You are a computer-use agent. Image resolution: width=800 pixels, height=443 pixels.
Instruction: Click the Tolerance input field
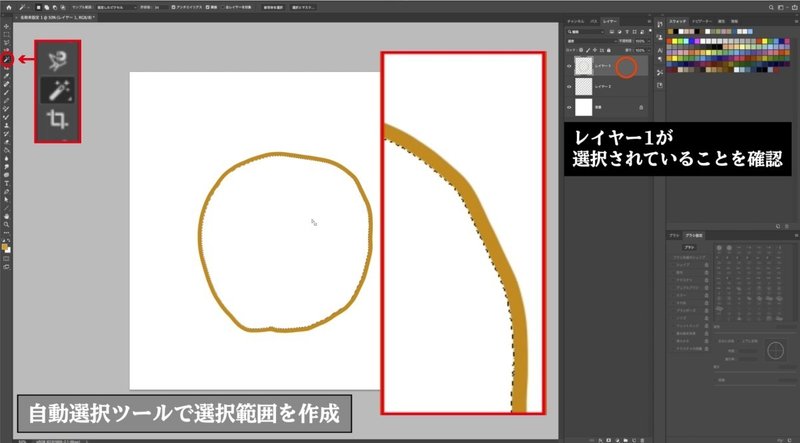pos(161,8)
